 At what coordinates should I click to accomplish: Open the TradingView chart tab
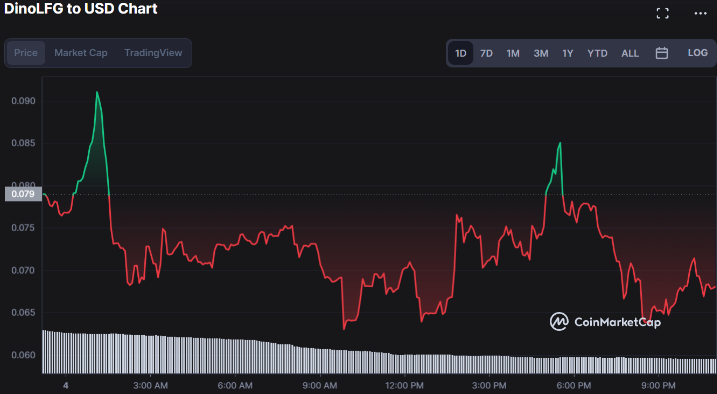coord(153,53)
